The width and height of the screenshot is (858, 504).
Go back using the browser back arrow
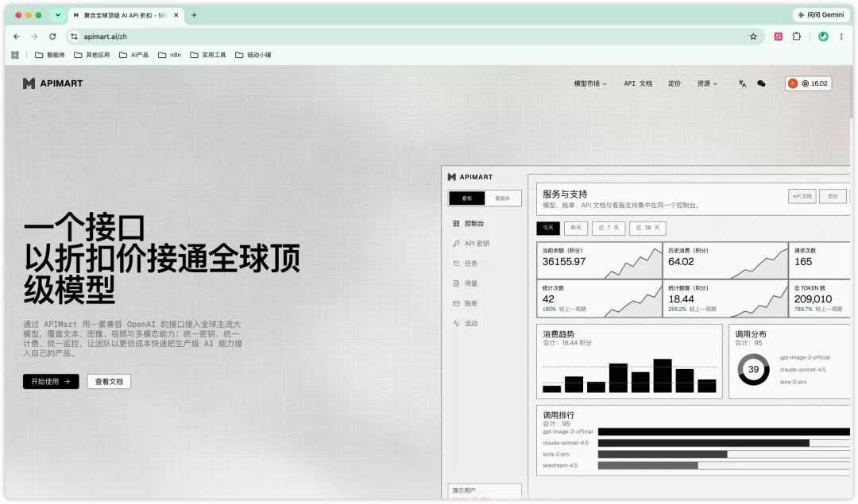17,37
